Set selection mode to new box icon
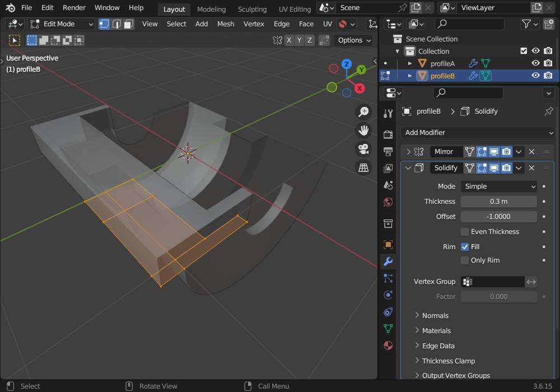 (x=32, y=40)
